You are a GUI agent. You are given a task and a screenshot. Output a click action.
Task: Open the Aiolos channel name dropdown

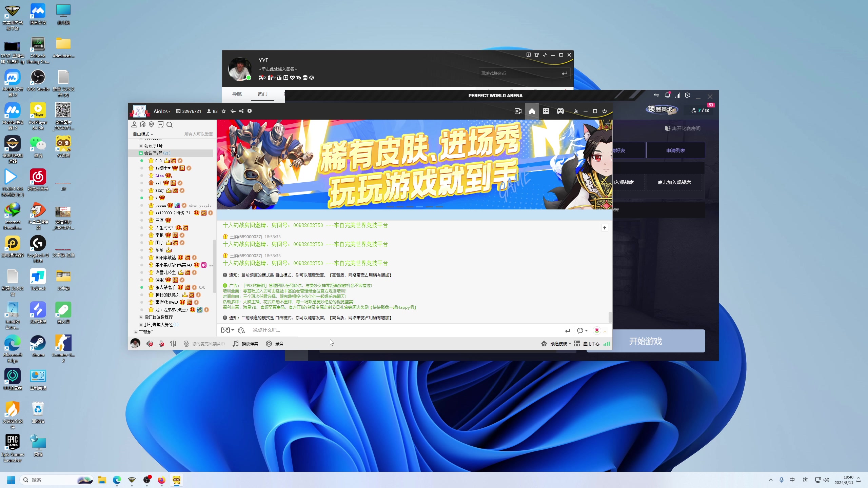tap(162, 111)
